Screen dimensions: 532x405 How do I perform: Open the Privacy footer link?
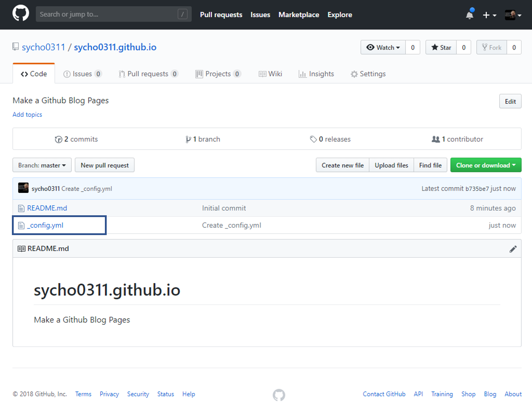109,394
